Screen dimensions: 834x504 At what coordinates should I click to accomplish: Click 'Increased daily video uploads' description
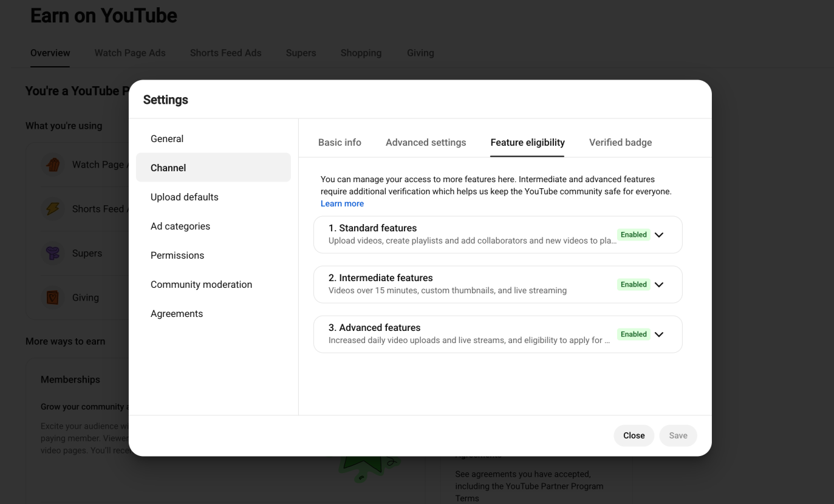click(x=470, y=341)
